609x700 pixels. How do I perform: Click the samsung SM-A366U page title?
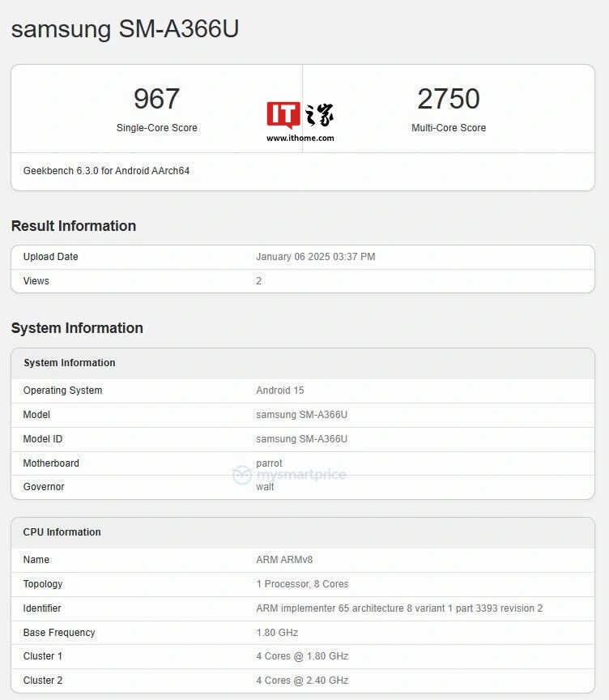pos(125,29)
